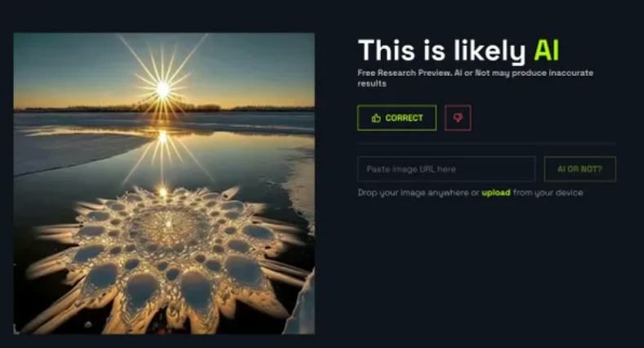
Task: Click the Free Research Preview disclaimer
Action: click(475, 78)
